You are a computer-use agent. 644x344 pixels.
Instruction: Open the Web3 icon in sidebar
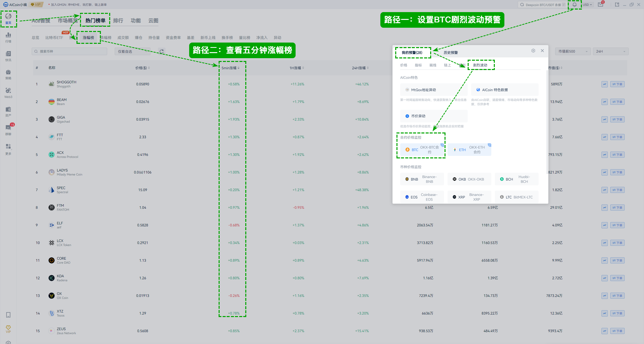pos(8,93)
